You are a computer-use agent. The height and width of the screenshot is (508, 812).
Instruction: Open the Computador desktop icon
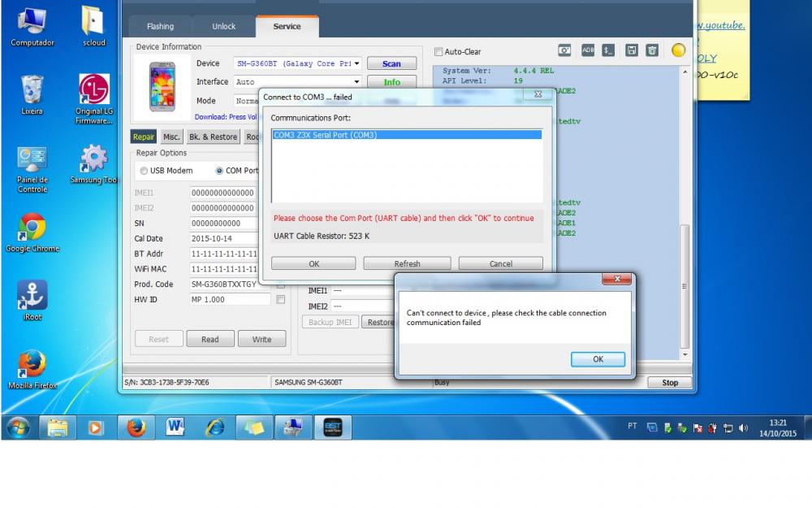(x=32, y=27)
